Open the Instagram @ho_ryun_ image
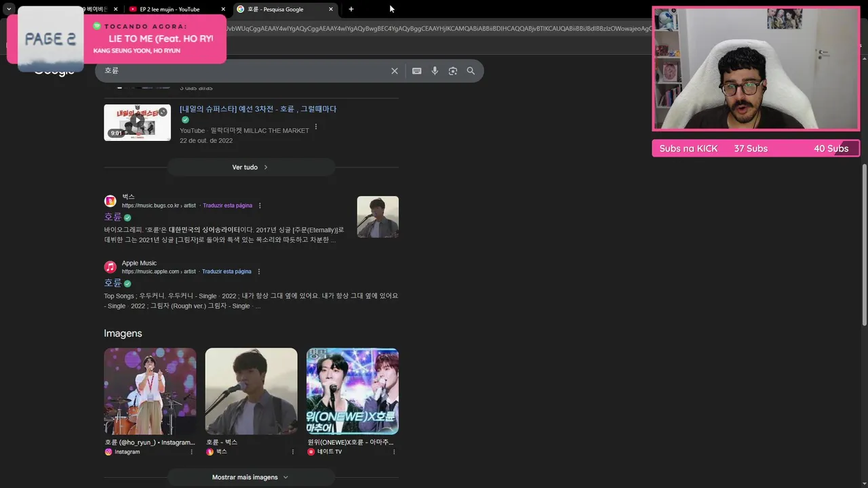Screen dimensions: 868x488 coord(150,391)
